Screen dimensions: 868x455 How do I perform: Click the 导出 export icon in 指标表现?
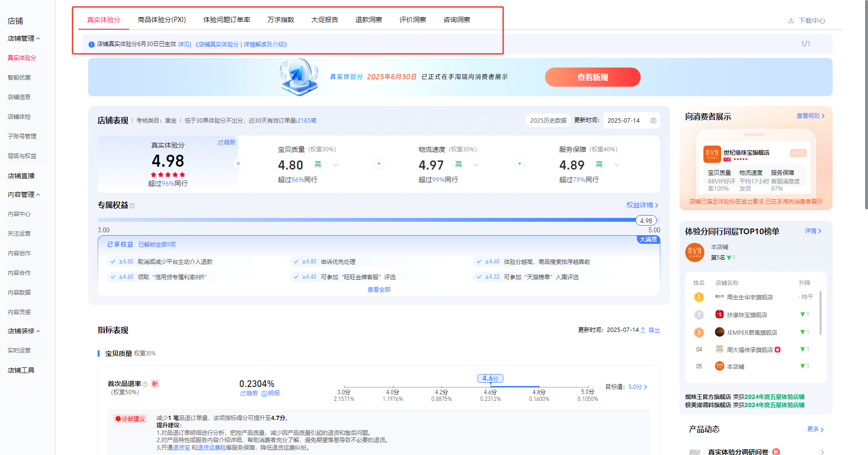pos(643,330)
